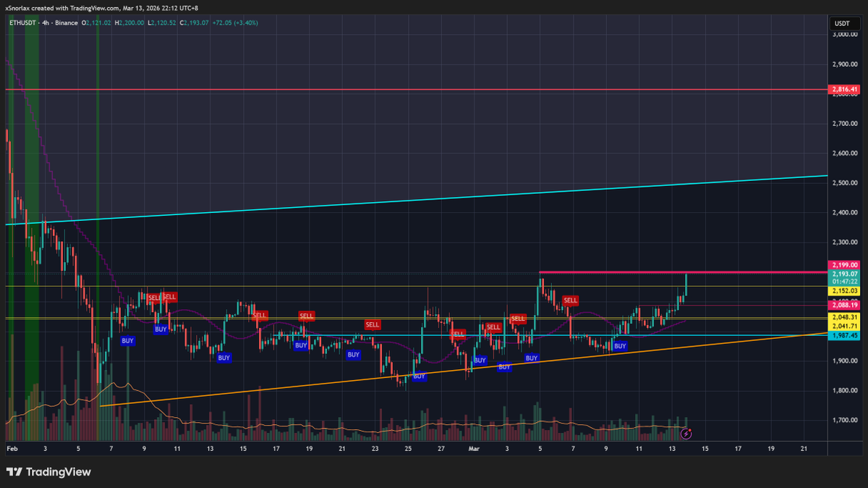Click the Mar label on the time axis
This screenshot has width=868, height=488.
(x=474, y=449)
